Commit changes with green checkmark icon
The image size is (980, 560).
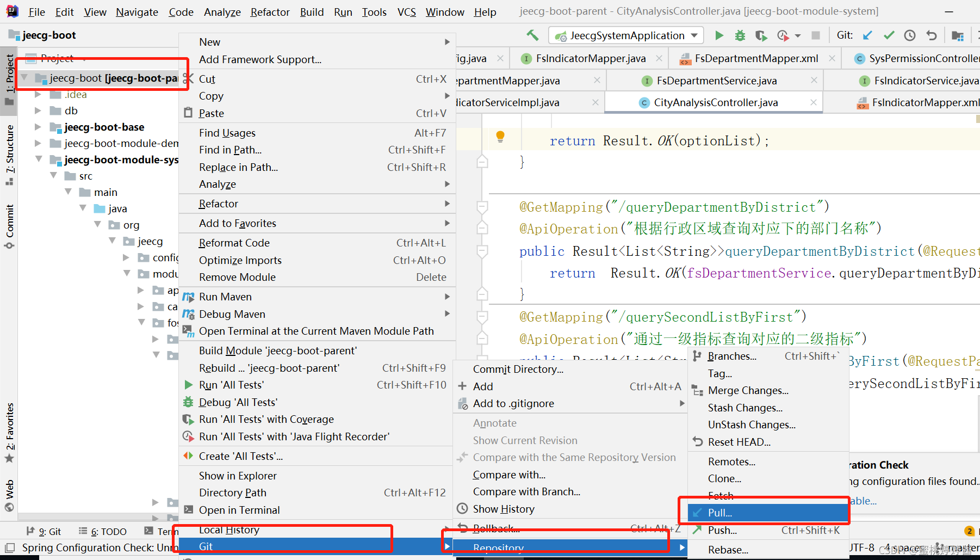tap(889, 35)
